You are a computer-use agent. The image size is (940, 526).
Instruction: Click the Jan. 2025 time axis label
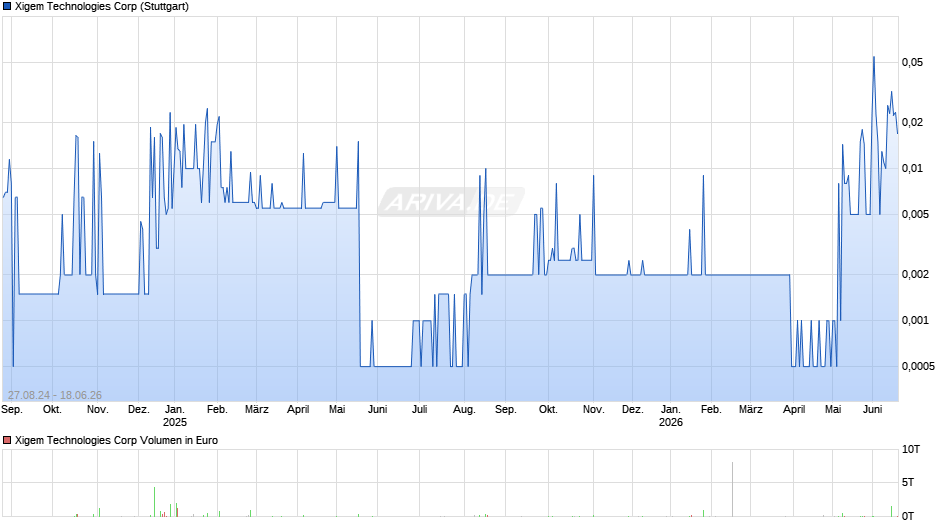[x=175, y=416]
